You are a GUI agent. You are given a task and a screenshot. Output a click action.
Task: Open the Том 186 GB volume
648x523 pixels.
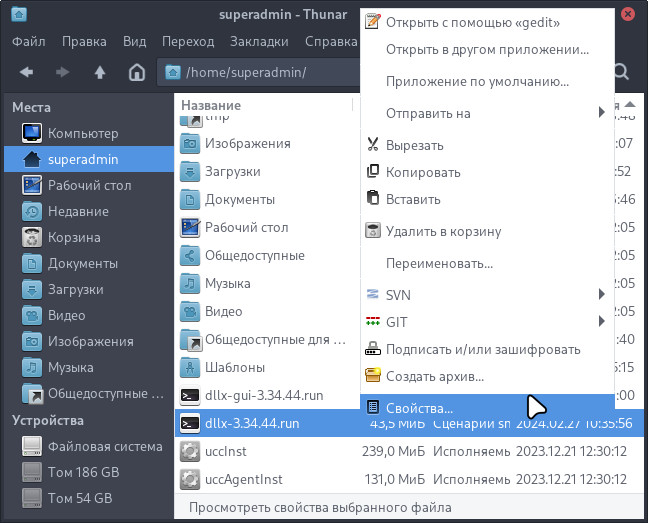(83, 472)
